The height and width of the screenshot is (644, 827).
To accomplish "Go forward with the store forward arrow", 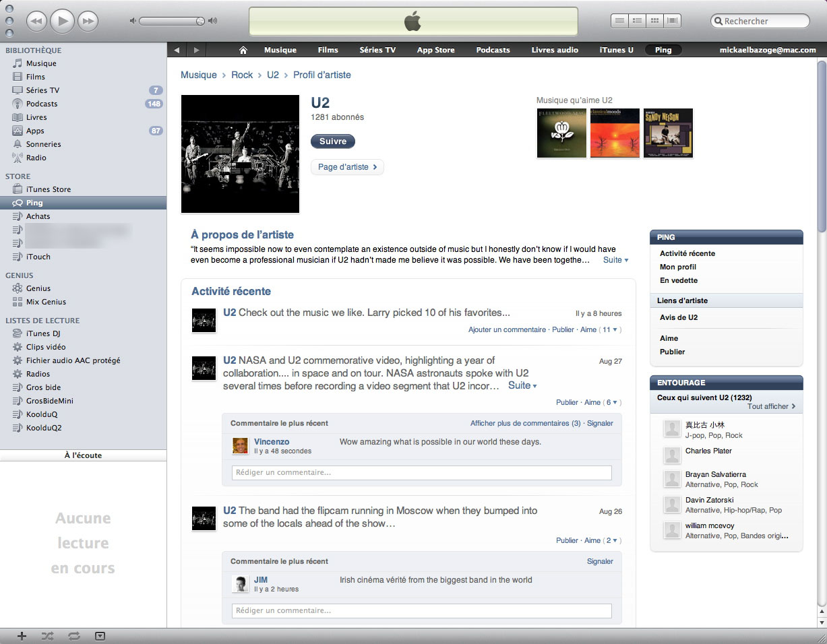I will point(196,50).
